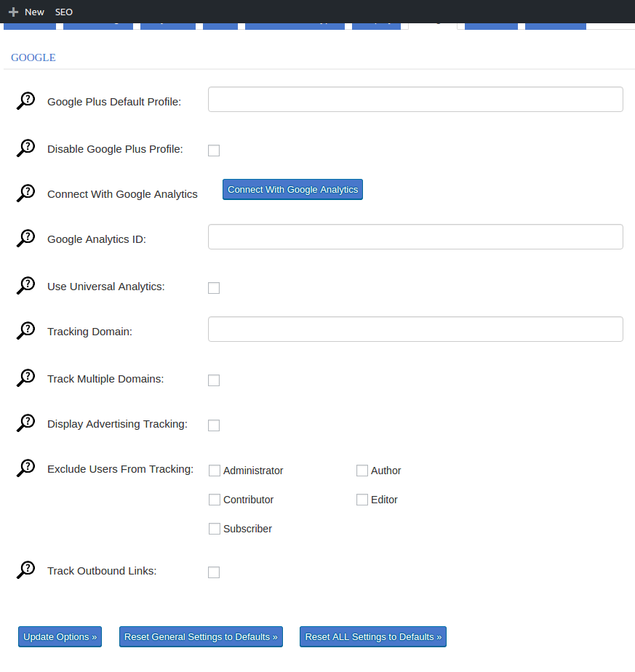This screenshot has width=635, height=672.
Task: Open help for Tracking Domain
Action: [25, 330]
